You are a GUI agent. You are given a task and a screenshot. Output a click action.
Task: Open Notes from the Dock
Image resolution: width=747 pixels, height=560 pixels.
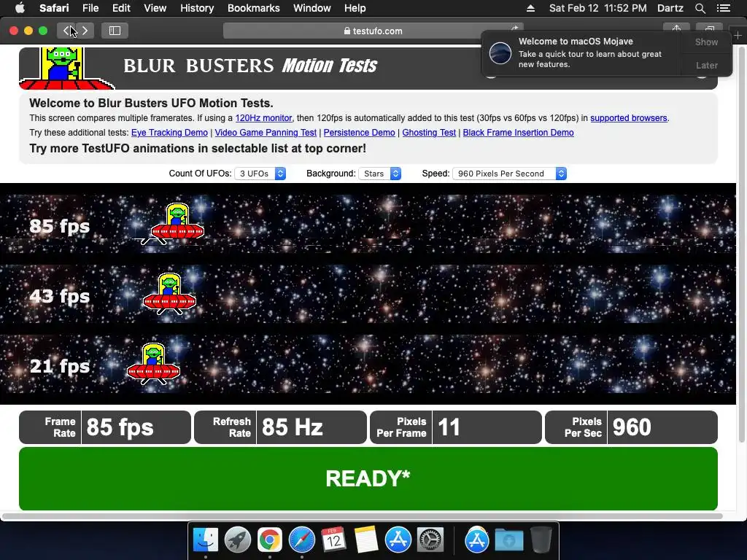366,540
